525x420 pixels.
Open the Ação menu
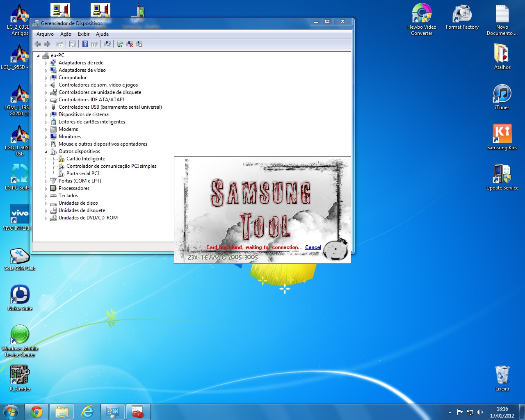point(66,34)
